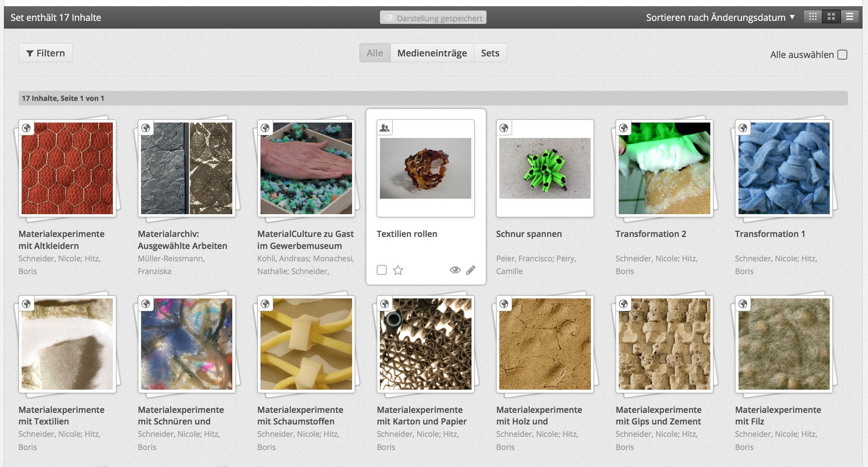
Task: Tick the Textilien rollen selection checkbox
Action: pyautogui.click(x=381, y=270)
